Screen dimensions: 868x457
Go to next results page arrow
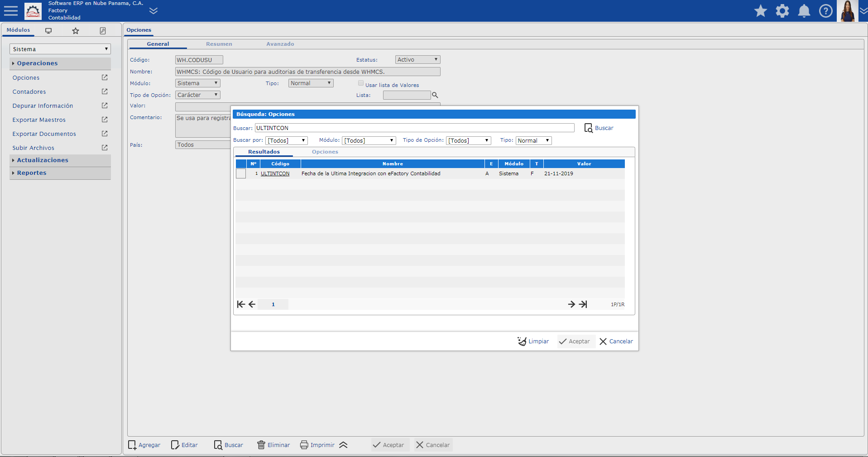tap(571, 304)
